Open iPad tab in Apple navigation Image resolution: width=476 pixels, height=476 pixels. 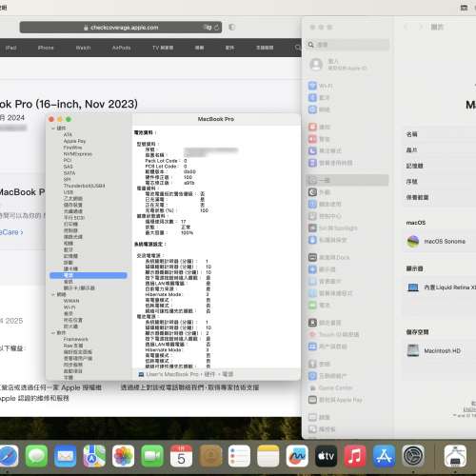point(10,48)
